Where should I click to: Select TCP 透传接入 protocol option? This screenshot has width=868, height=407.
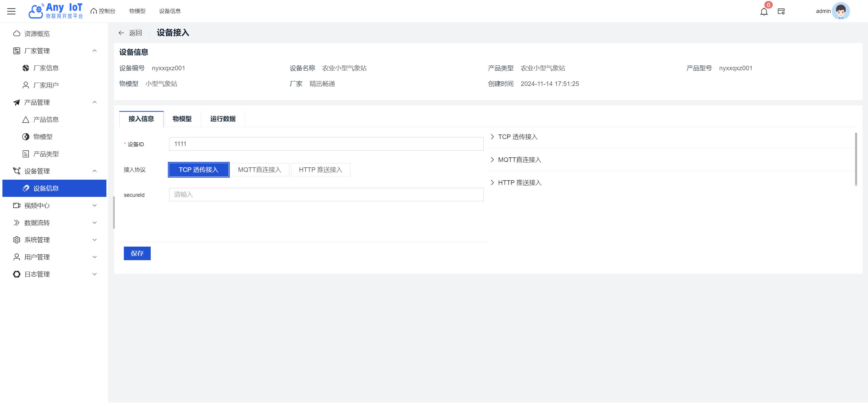coord(199,169)
